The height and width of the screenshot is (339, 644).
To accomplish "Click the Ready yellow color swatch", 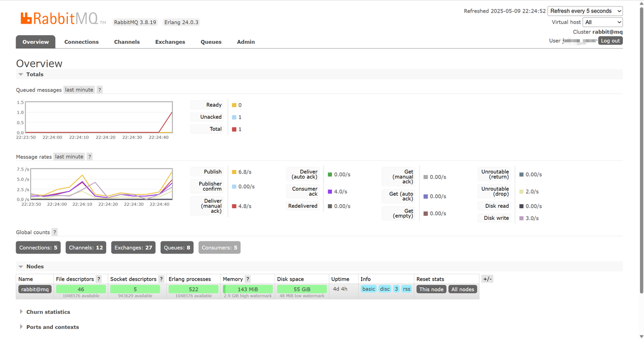I will click(234, 105).
